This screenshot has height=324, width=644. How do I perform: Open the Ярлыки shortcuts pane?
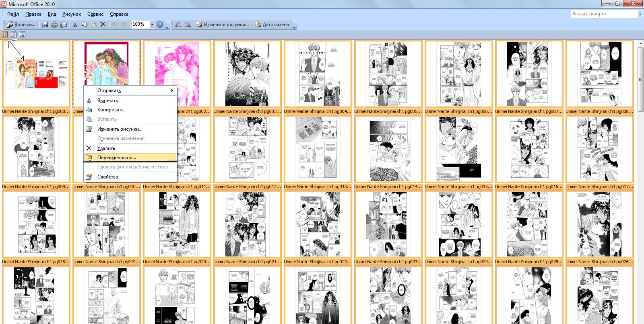(21, 25)
